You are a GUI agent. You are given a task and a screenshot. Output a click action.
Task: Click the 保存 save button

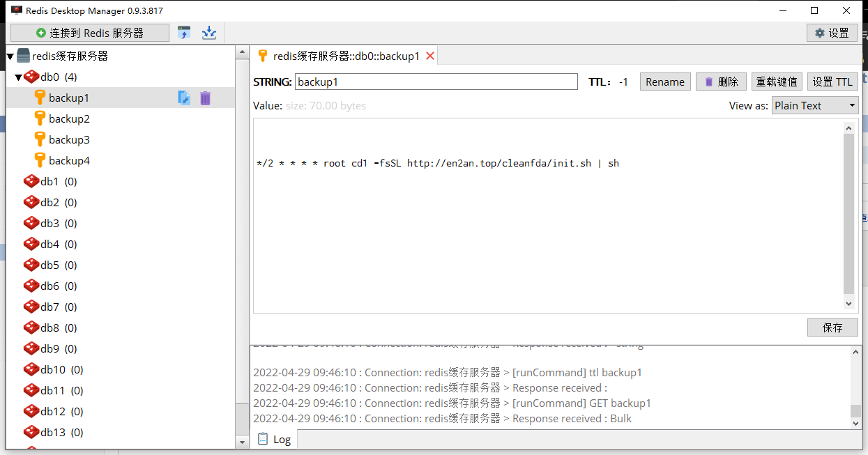(x=832, y=327)
